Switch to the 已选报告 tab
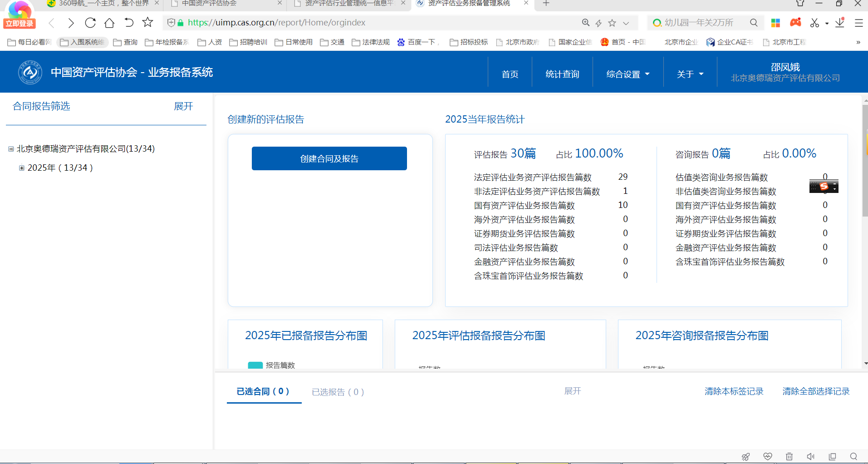The image size is (868, 464). click(338, 392)
